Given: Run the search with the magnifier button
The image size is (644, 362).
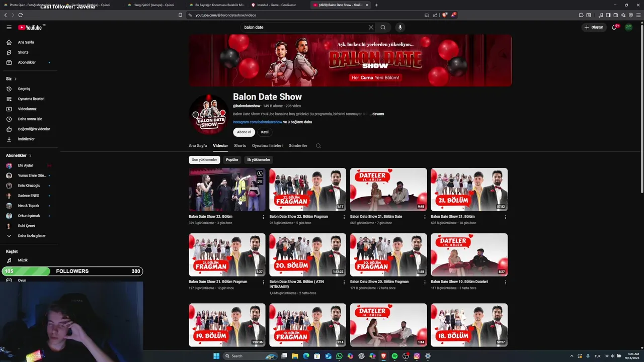Looking at the screenshot, I should tap(383, 27).
